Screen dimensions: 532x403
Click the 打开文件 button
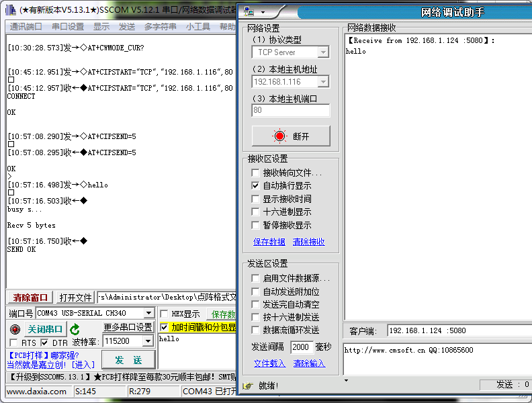(75, 298)
